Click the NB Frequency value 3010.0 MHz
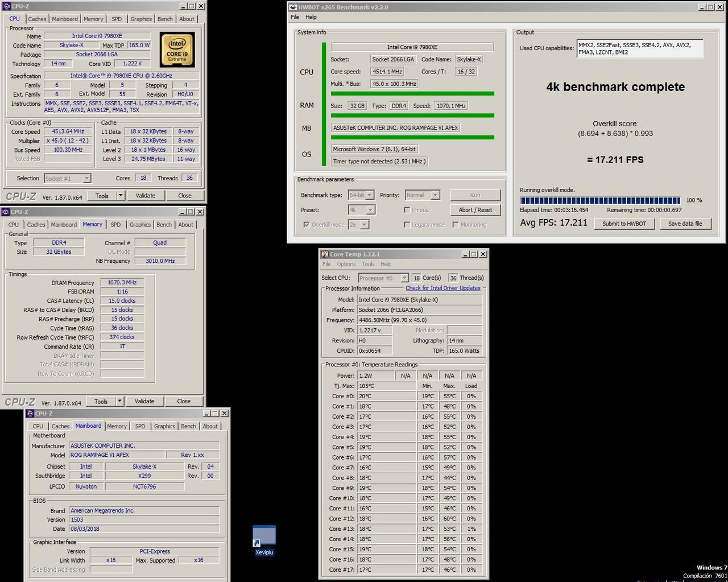728x582 pixels. [160, 261]
